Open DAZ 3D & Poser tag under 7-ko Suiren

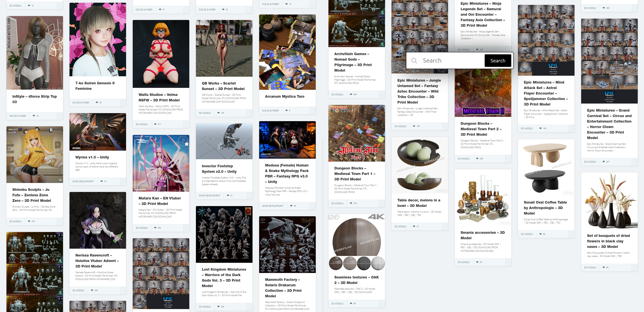pyautogui.click(x=80, y=102)
